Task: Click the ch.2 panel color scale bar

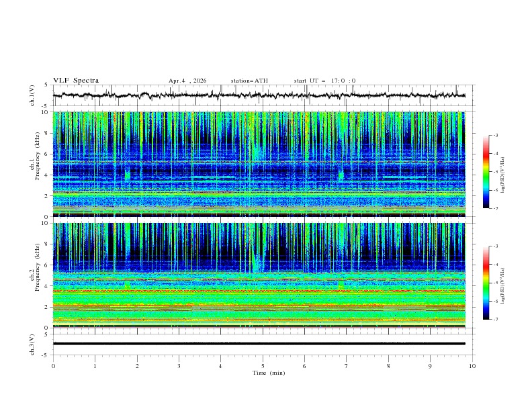Action: (x=486, y=283)
